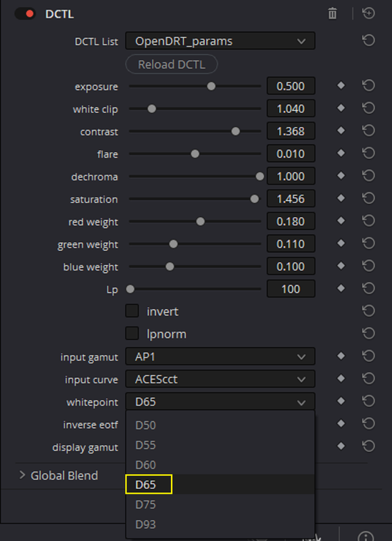Image resolution: width=392 pixels, height=541 pixels.
Task: Adjust the contrast slider handle
Action: tap(235, 131)
